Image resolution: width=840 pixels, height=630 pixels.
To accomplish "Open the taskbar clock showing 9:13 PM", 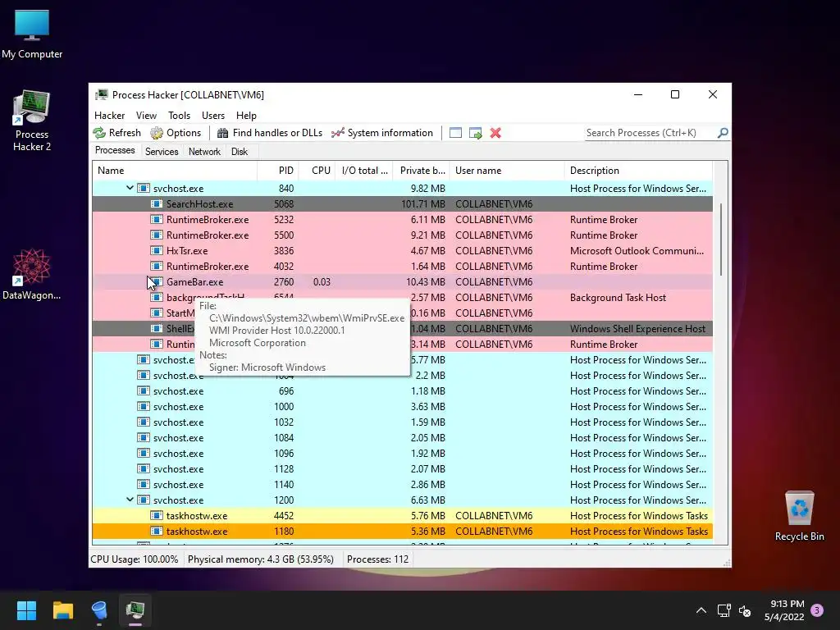I will [x=784, y=610].
